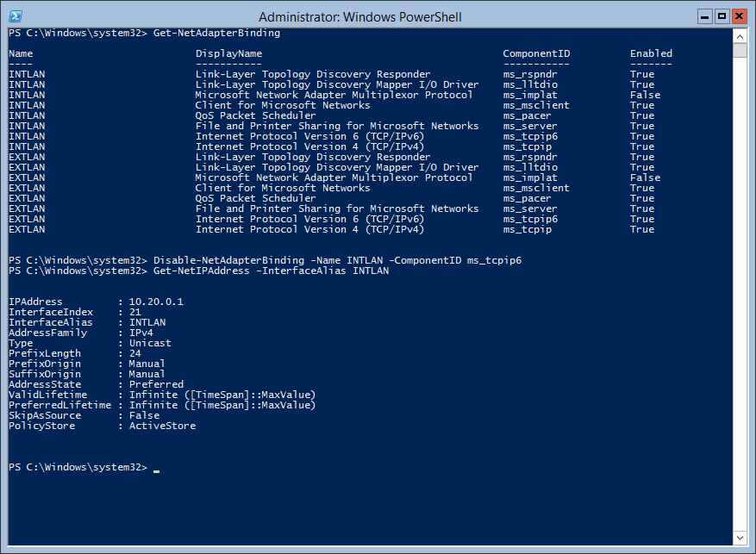Click the InterfaceAlias value 'INTLAN'
This screenshot has height=554, width=756.
(147, 323)
